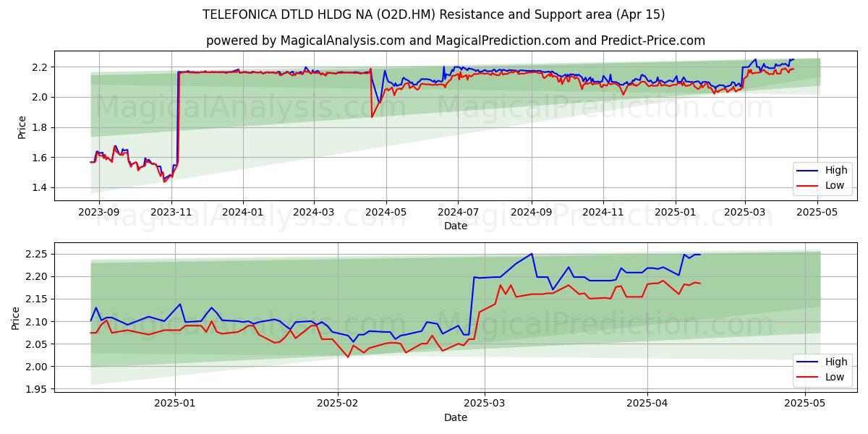Click the '2024-01' date tick label
Viewport: 868px width, 434px height.
pos(243,213)
